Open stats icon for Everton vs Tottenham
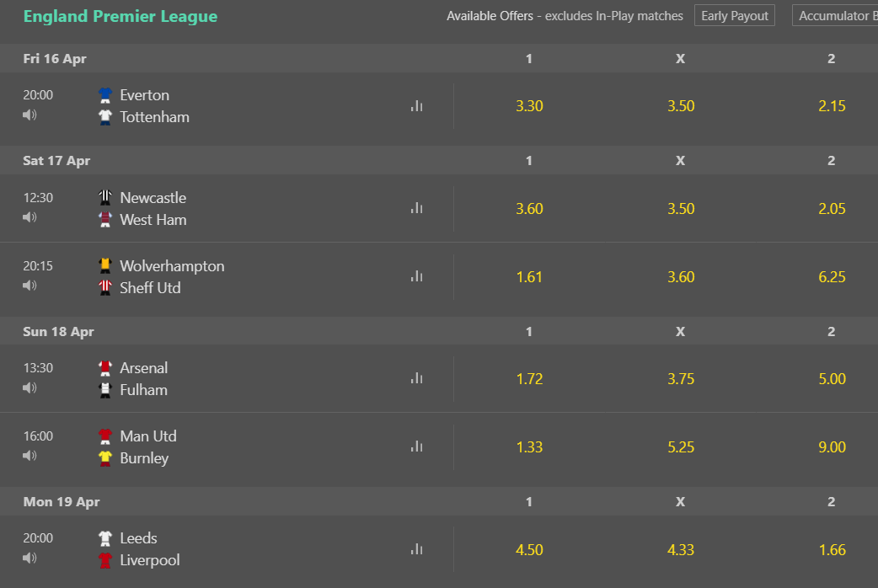The width and height of the screenshot is (878, 588). [416, 106]
